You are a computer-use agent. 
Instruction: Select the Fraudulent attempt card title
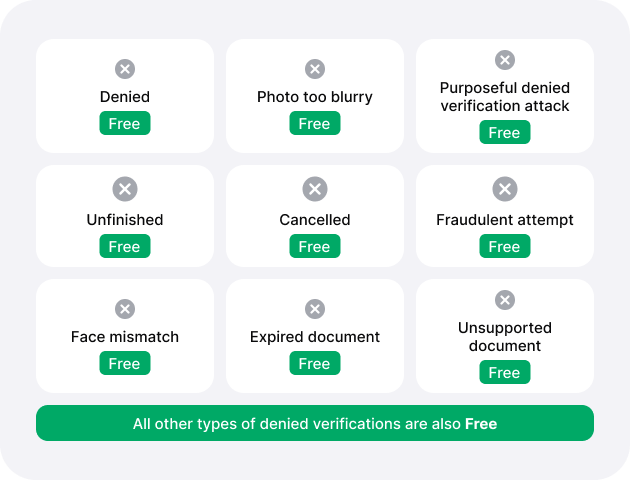505,220
